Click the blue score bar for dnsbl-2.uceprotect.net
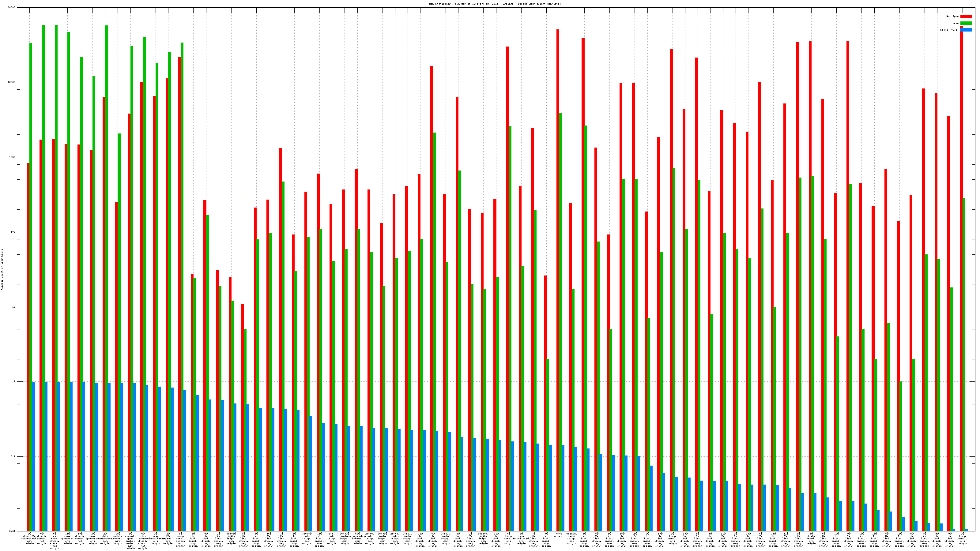The image size is (980, 551). 33,456
